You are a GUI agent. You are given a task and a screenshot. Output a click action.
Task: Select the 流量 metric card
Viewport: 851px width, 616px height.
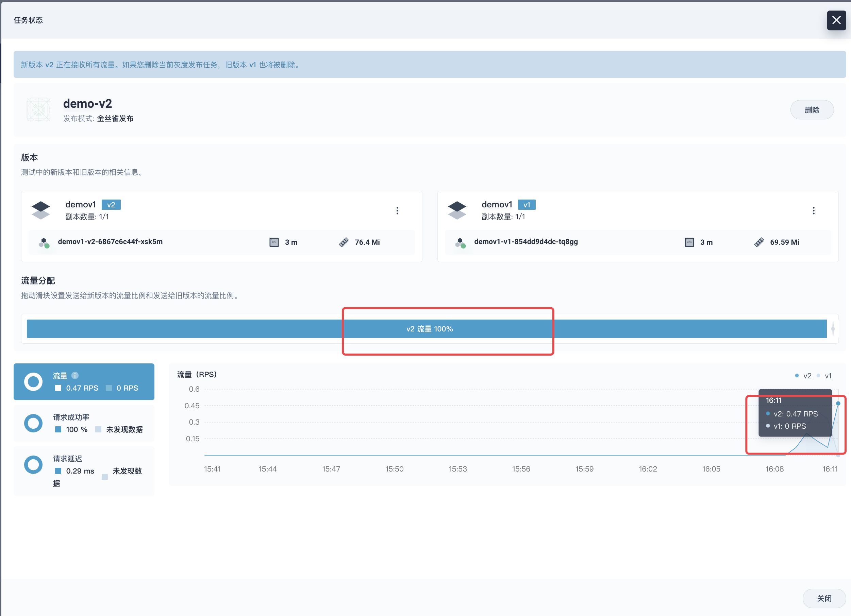(84, 382)
